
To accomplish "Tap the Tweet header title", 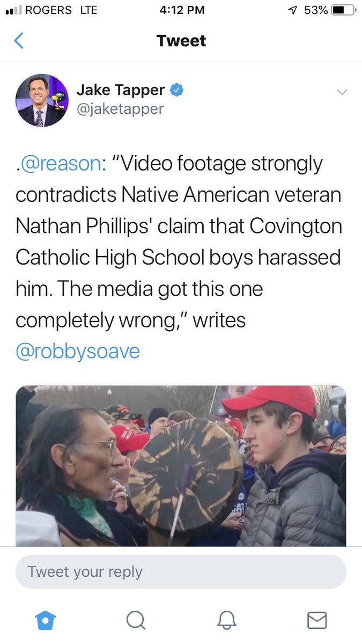I will click(x=181, y=41).
